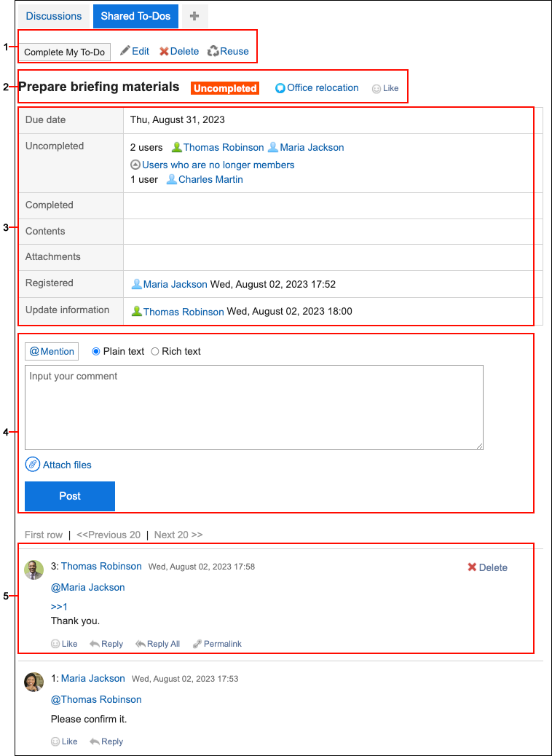Switch to the Discussions tab

tap(54, 17)
